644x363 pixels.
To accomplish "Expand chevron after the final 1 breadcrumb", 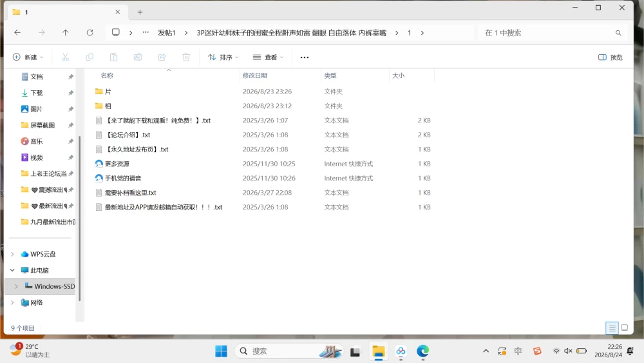I will [422, 33].
